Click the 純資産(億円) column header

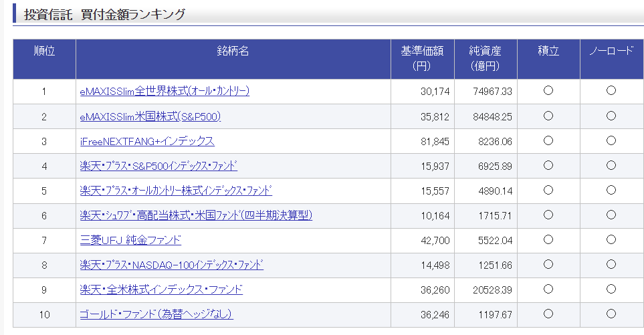pos(486,58)
